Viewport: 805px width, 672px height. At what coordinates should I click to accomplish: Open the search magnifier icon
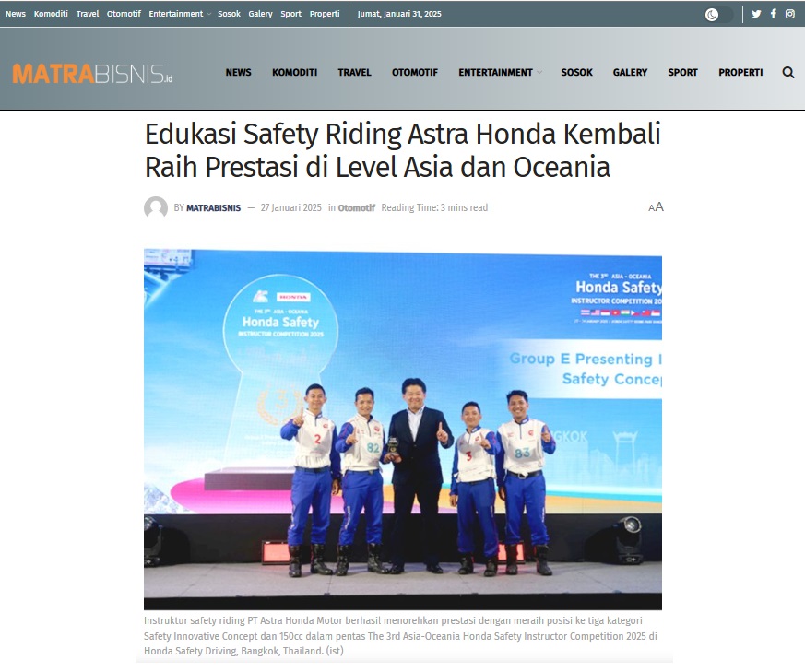[788, 73]
